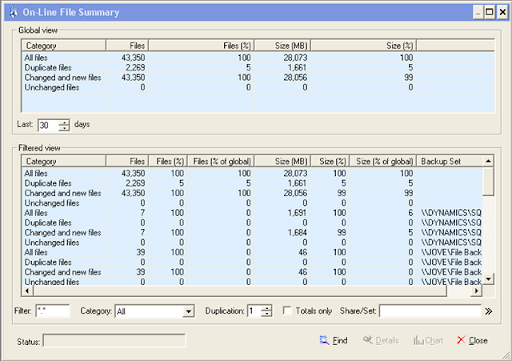512x361 pixels.
Task: Sort Global view by Files column header
Action: tap(127, 46)
